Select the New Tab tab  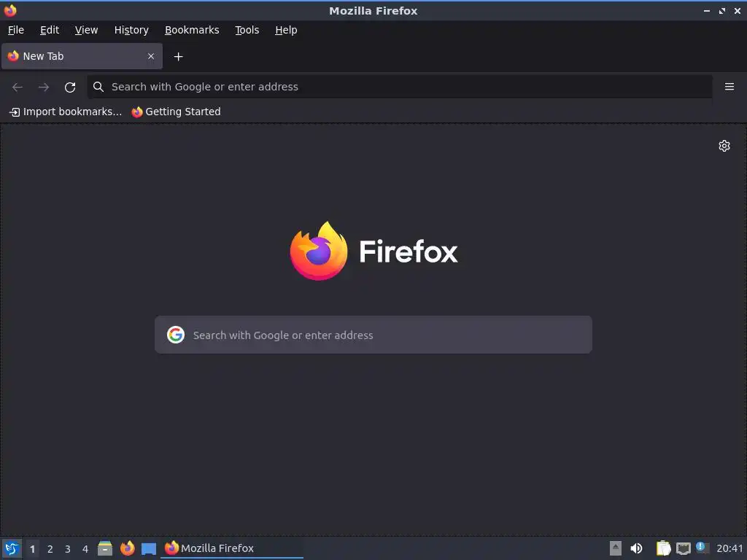coord(82,56)
